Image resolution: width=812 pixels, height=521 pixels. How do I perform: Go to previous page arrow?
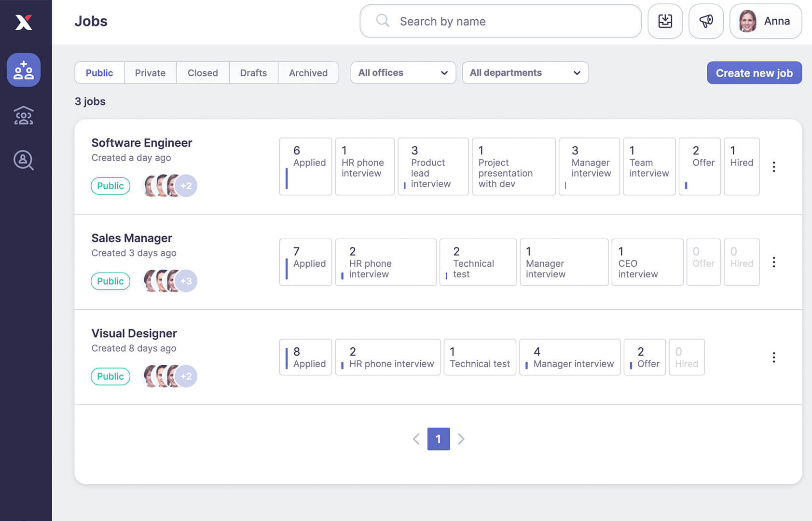point(416,439)
